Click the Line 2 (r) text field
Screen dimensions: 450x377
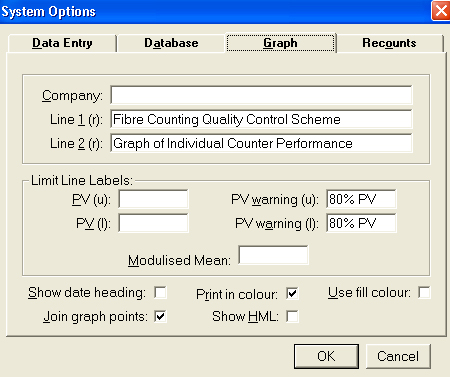point(261,143)
